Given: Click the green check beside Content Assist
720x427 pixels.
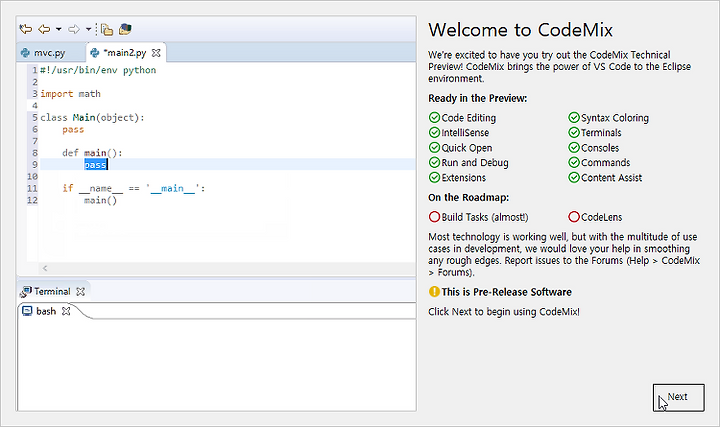Looking at the screenshot, I should click(574, 177).
